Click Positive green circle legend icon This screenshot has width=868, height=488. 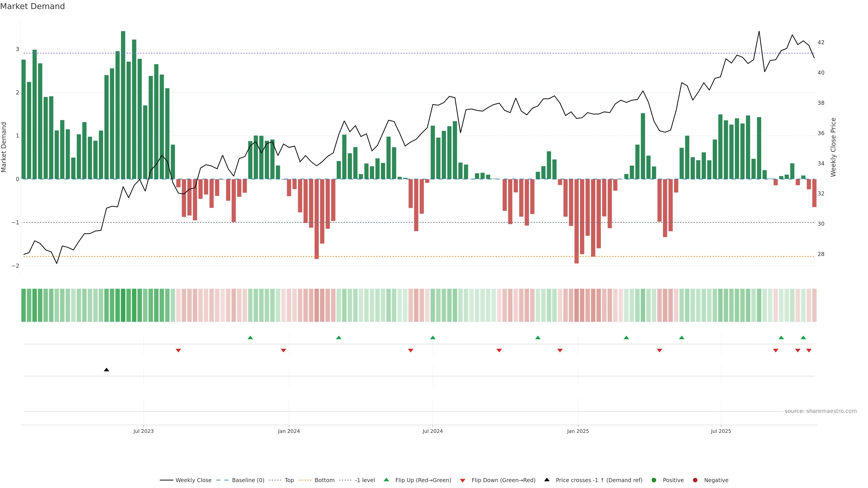coord(654,480)
